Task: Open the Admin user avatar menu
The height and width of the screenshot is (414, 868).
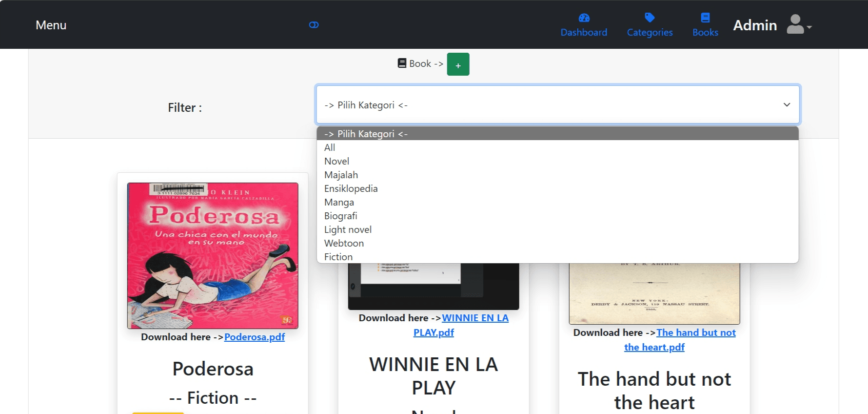Action: pos(798,24)
